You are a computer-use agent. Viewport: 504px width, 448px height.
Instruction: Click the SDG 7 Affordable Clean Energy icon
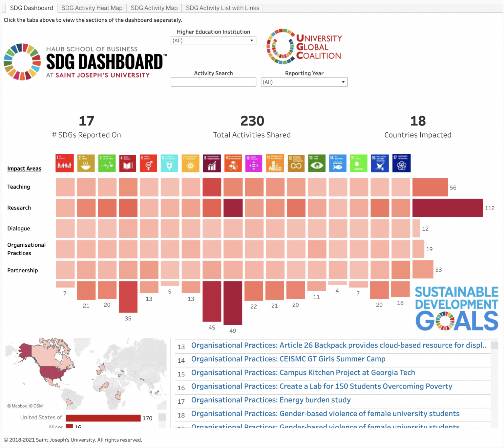pos(191,163)
